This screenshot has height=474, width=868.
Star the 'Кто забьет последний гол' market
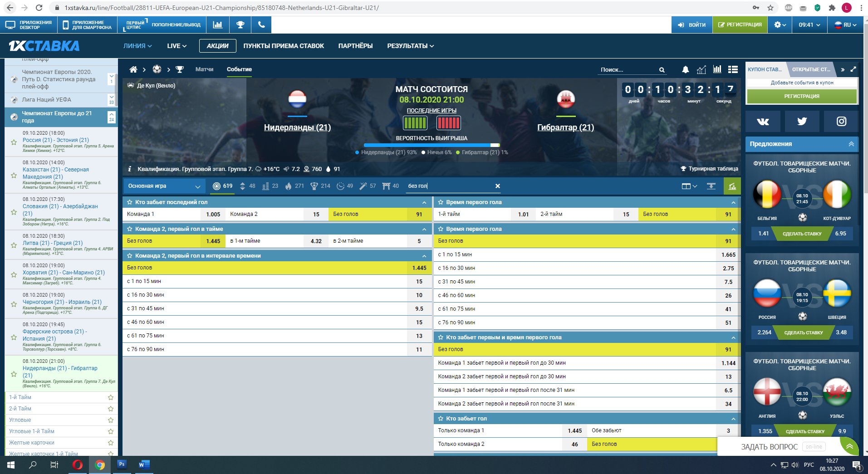130,202
